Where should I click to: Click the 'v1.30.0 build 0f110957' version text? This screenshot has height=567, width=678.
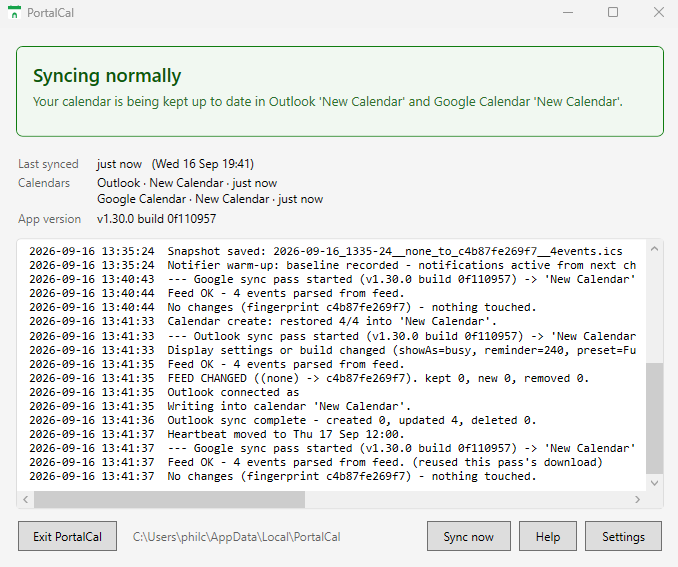tap(157, 219)
